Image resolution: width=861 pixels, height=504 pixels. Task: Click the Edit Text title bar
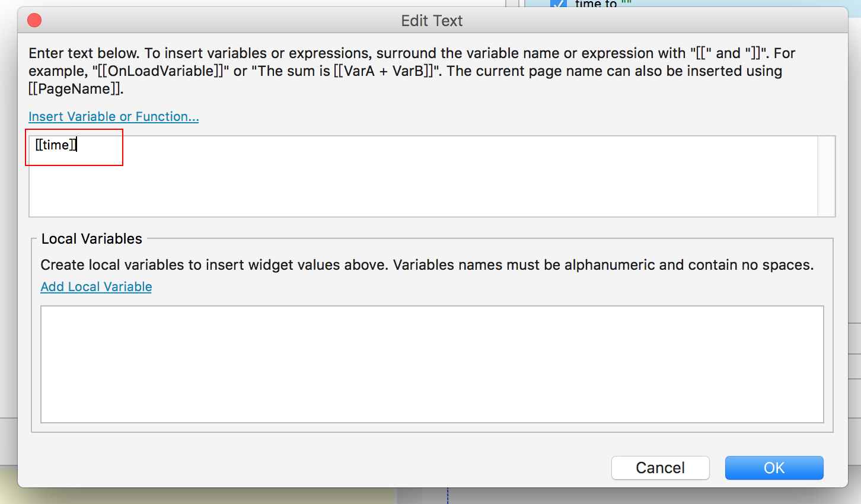432,21
